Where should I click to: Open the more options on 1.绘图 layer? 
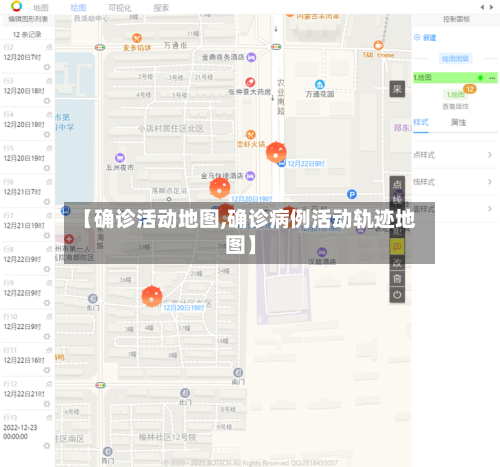492,78
